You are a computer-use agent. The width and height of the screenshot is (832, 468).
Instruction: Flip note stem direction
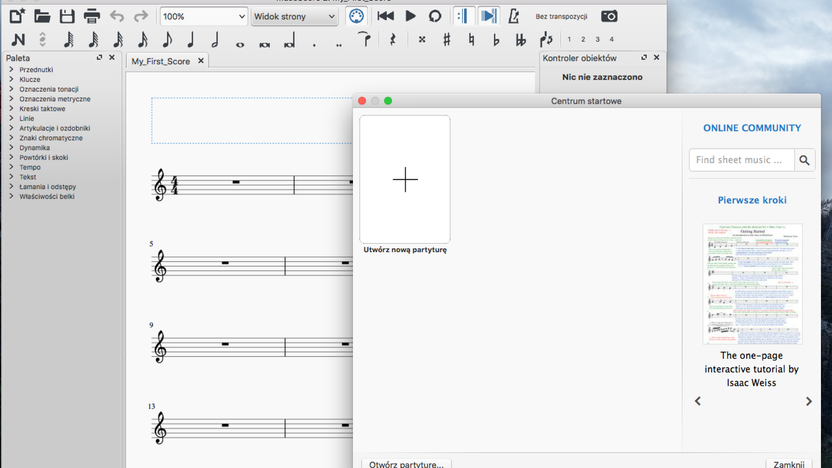point(546,39)
